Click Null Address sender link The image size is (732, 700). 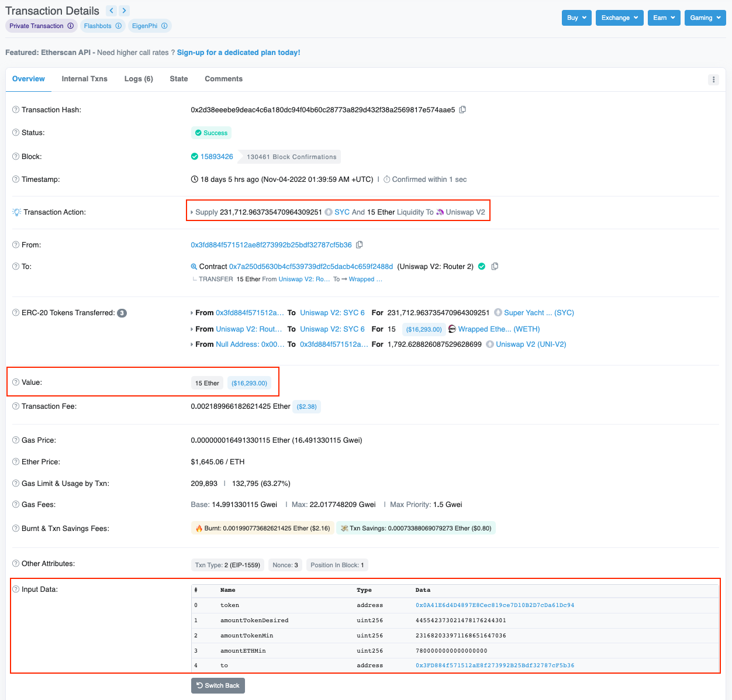(250, 344)
